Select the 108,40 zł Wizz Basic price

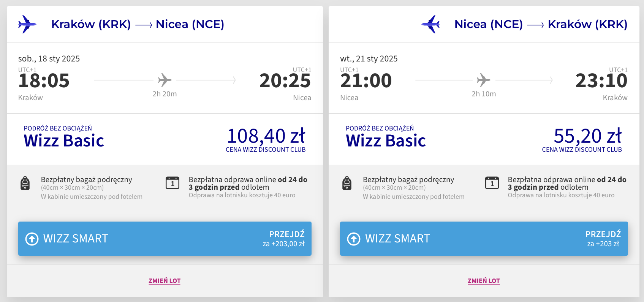click(266, 136)
